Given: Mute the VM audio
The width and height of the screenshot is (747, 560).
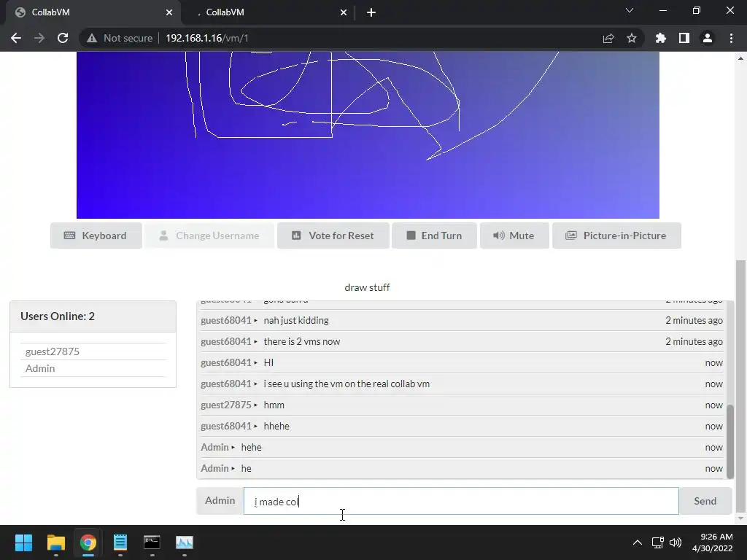Looking at the screenshot, I should tap(514, 236).
